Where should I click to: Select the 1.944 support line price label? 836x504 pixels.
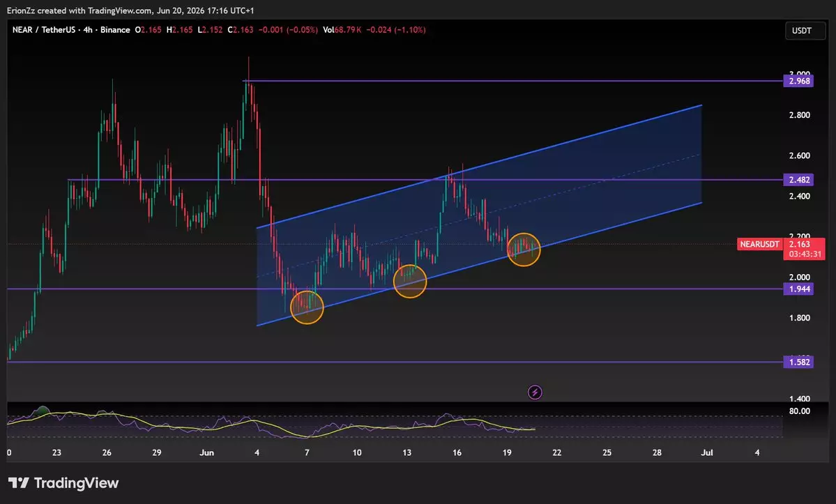pyautogui.click(x=798, y=289)
